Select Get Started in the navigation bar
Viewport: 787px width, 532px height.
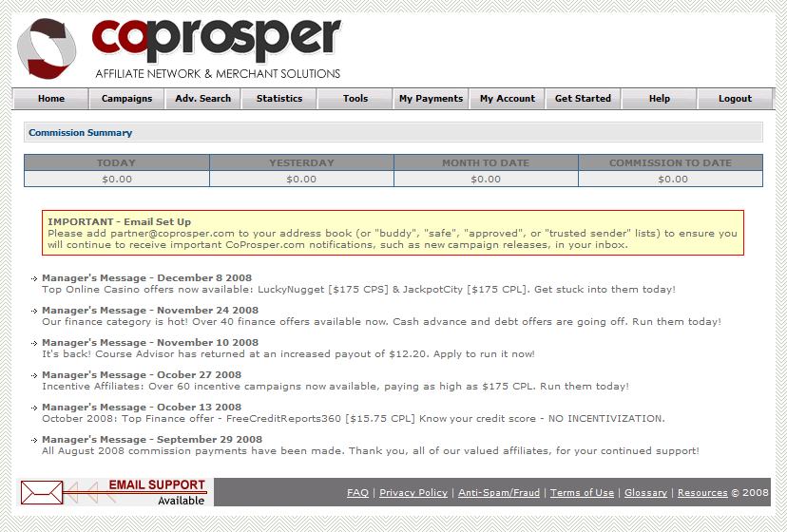coord(584,99)
